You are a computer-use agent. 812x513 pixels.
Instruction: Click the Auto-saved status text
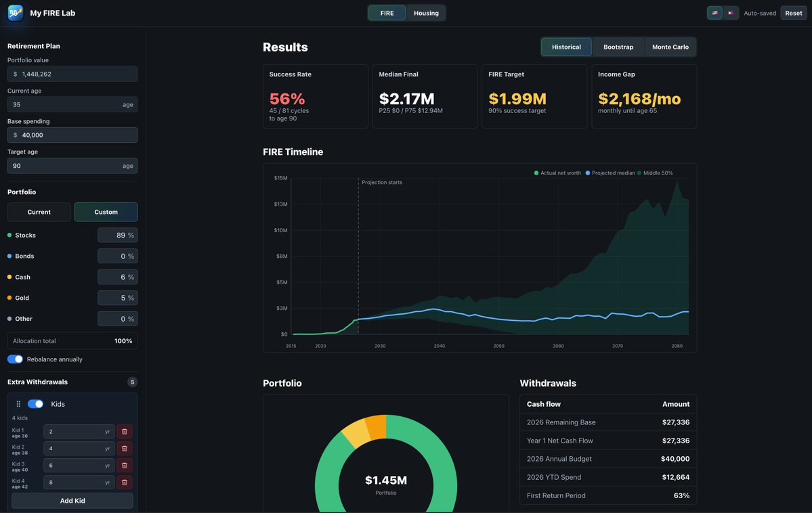pos(760,13)
